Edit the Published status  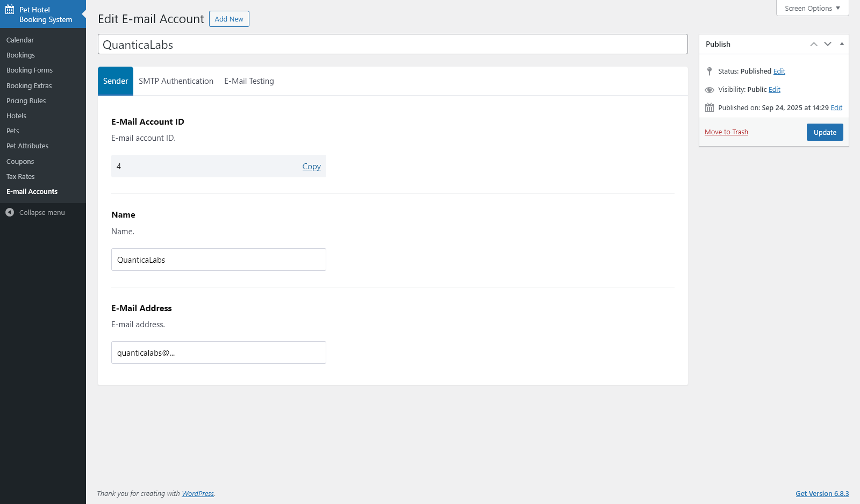tap(779, 71)
